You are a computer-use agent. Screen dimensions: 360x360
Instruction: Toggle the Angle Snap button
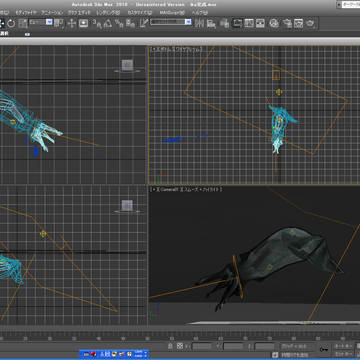(x=108, y=23)
